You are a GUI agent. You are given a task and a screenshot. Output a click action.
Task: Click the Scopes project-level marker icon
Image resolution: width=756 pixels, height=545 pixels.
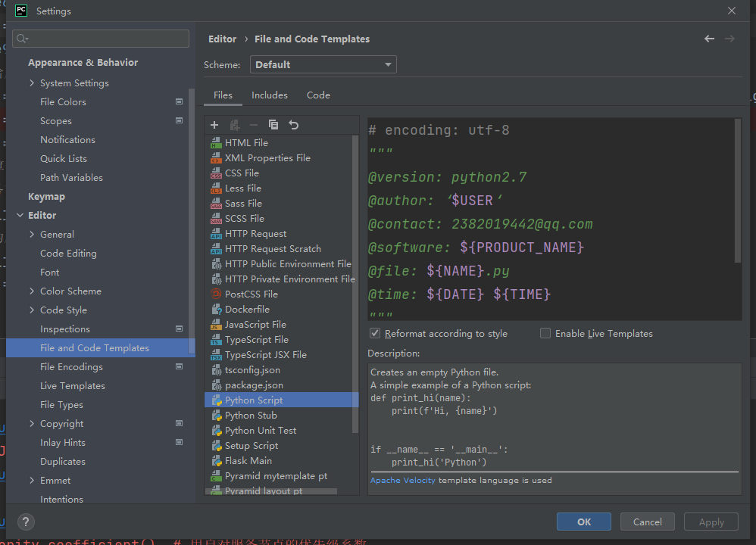(179, 120)
